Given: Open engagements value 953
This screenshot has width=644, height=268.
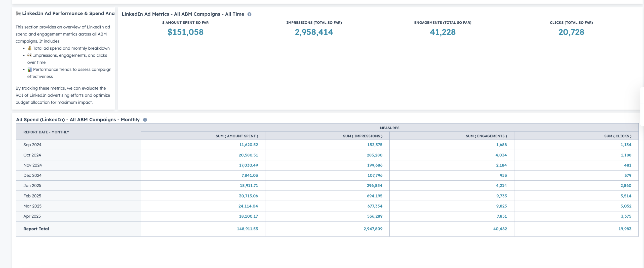Looking at the screenshot, I should (503, 175).
